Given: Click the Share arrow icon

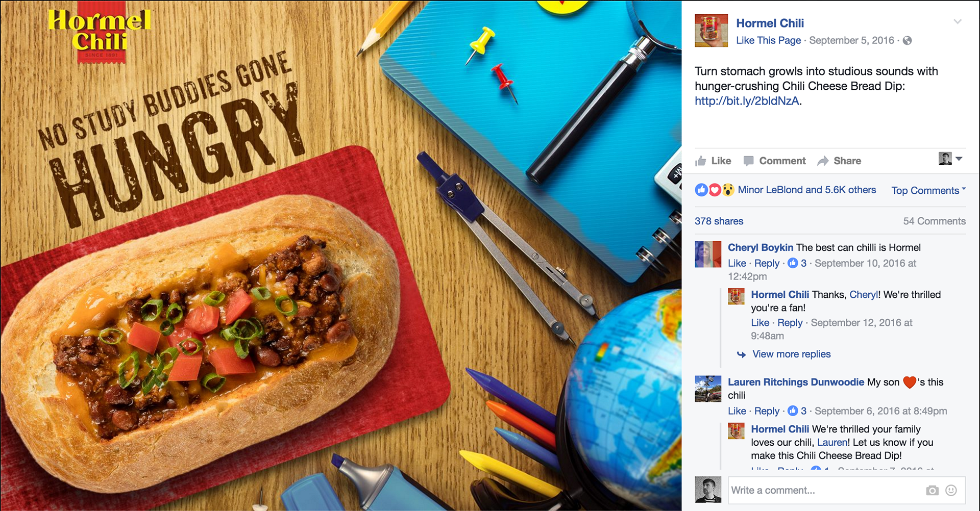Looking at the screenshot, I should (x=823, y=161).
